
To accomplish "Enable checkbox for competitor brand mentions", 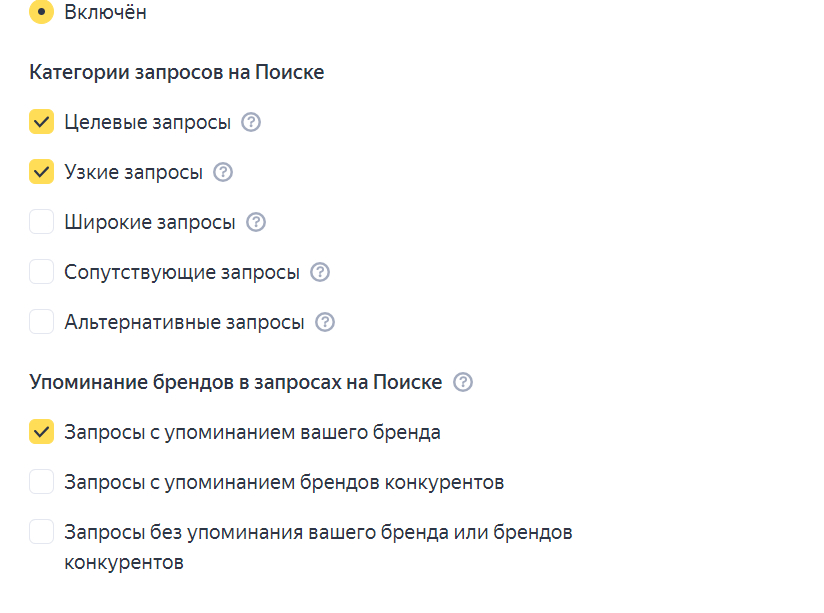I will [x=41, y=482].
